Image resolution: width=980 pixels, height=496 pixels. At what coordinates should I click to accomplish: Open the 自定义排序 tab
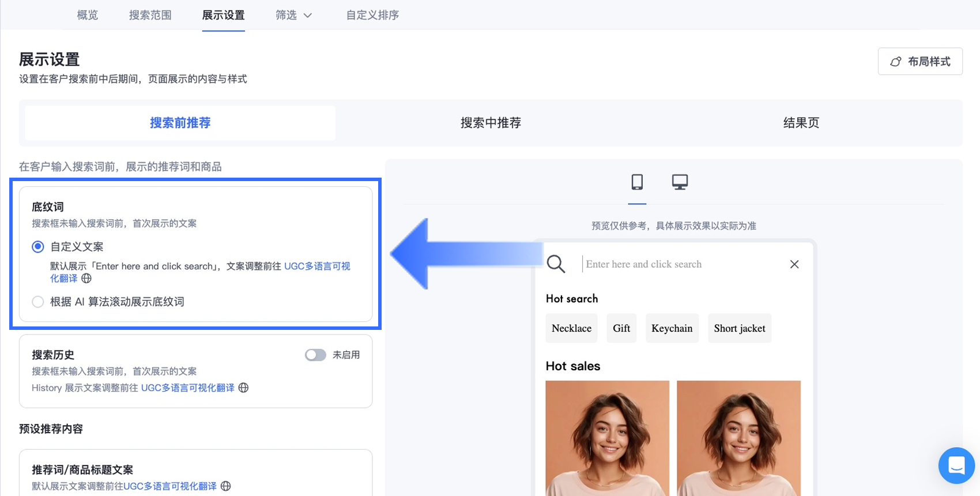(x=372, y=15)
